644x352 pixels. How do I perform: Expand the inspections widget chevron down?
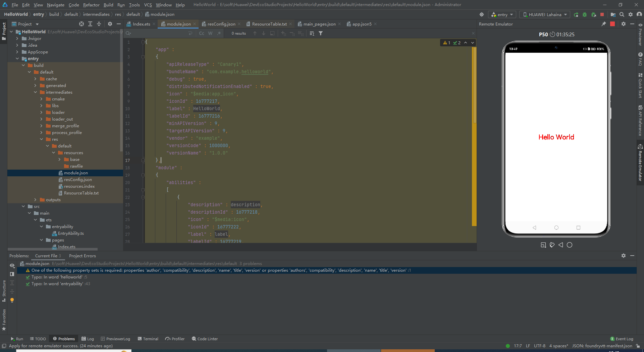pyautogui.click(x=473, y=43)
